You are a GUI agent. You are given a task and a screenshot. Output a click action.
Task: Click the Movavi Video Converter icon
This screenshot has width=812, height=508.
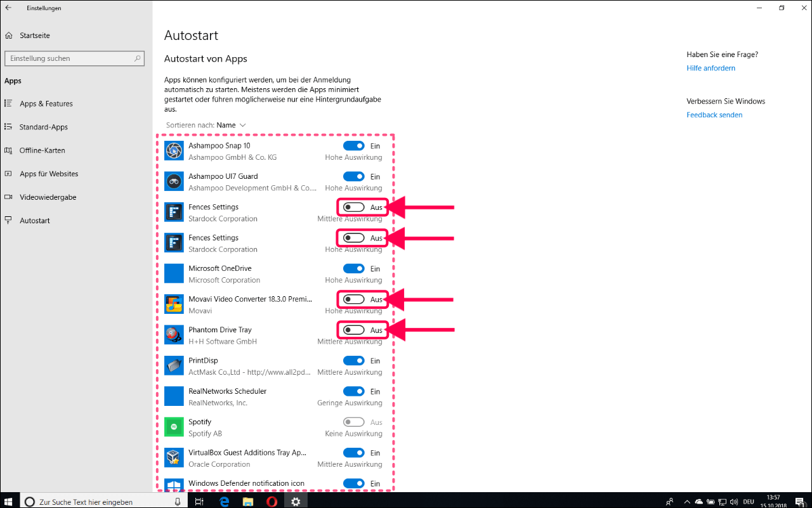[174, 304]
